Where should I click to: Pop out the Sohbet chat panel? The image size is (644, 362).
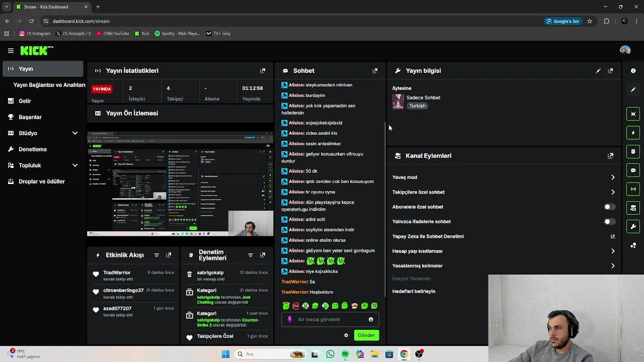pos(375,71)
